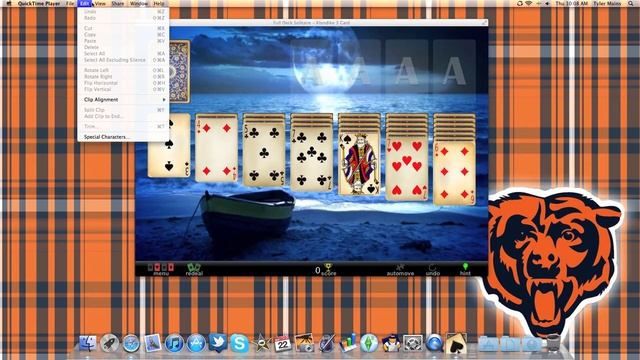Select the seven of hearts card
The image size is (640, 360).
pos(407,168)
